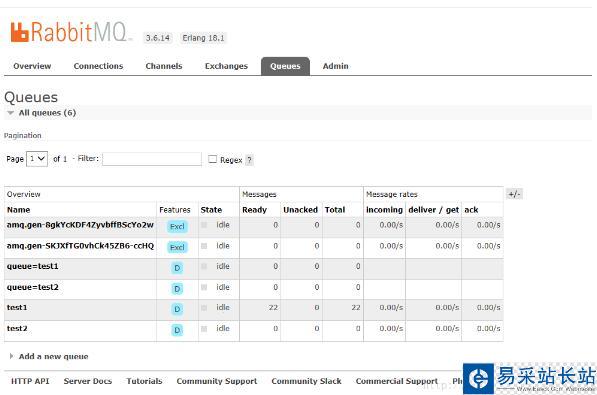Viewport: 597px width, 395px height.
Task: Click the D feature badge for queue=test1
Action: (x=177, y=268)
